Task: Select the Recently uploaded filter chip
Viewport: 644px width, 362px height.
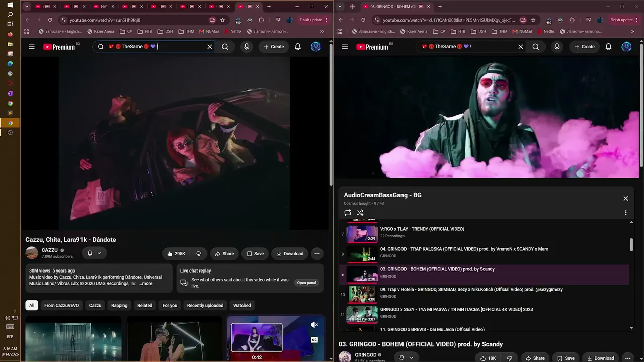Action: (x=205, y=305)
